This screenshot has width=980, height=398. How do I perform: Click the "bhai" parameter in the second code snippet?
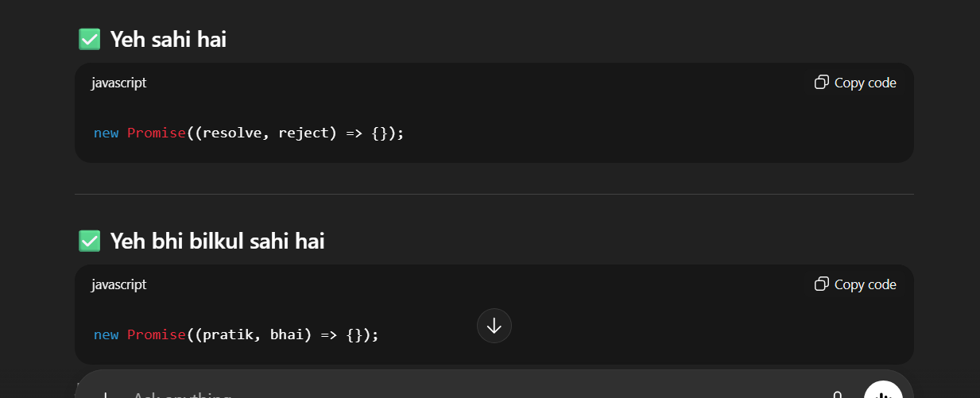(286, 334)
